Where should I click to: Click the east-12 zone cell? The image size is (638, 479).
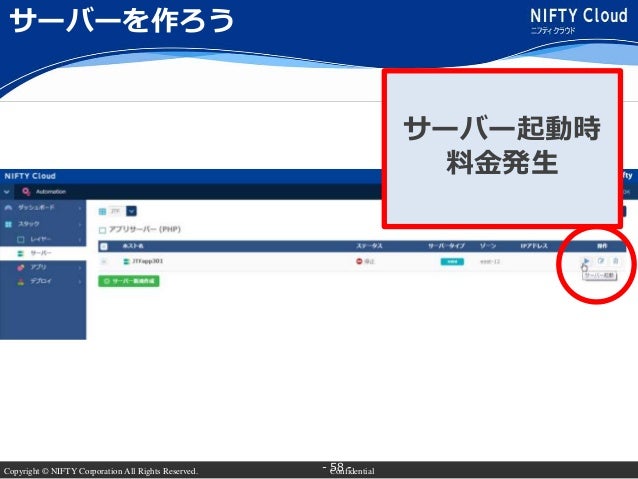coord(490,262)
